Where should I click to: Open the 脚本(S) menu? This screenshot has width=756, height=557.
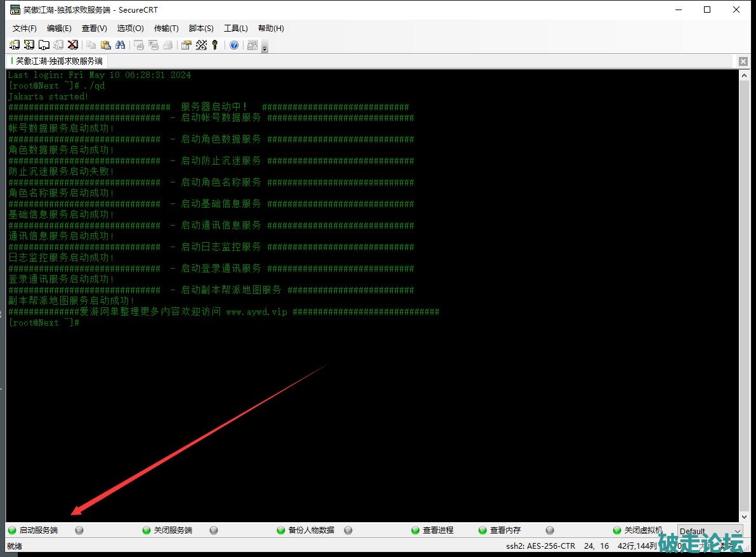point(201,29)
